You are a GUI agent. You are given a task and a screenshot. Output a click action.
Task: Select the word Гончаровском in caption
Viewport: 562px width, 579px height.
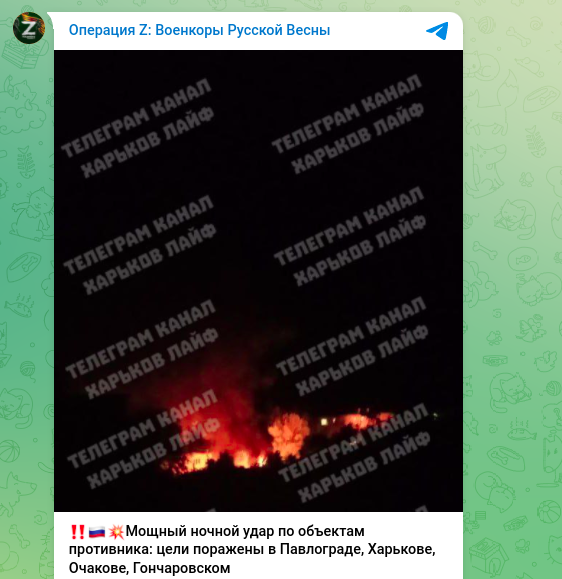coord(181,568)
